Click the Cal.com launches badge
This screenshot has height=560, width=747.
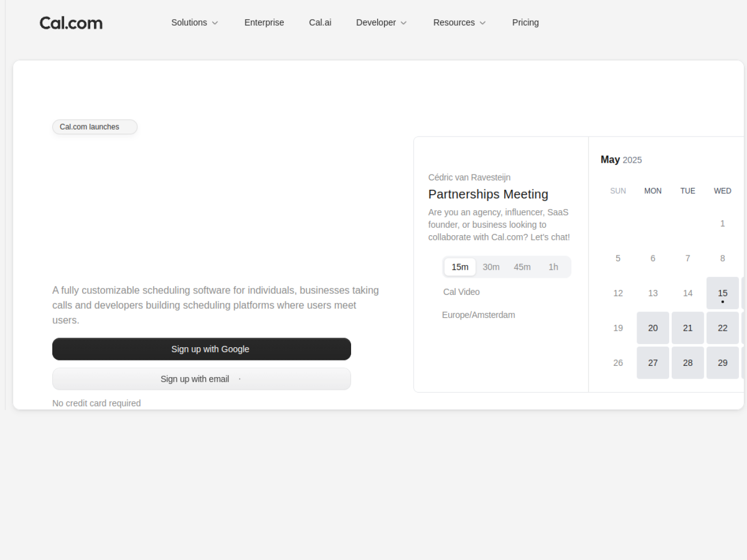(x=95, y=127)
